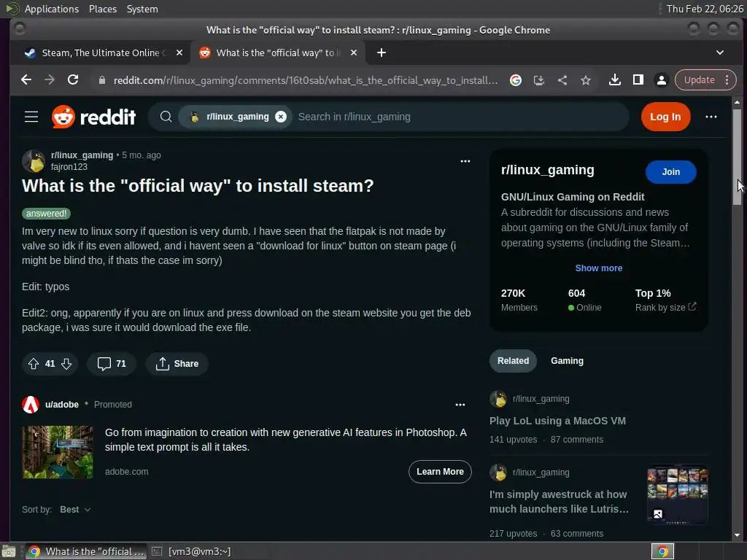Click the scrollbar down arrow
This screenshot has width=747, height=560.
(x=737, y=535)
